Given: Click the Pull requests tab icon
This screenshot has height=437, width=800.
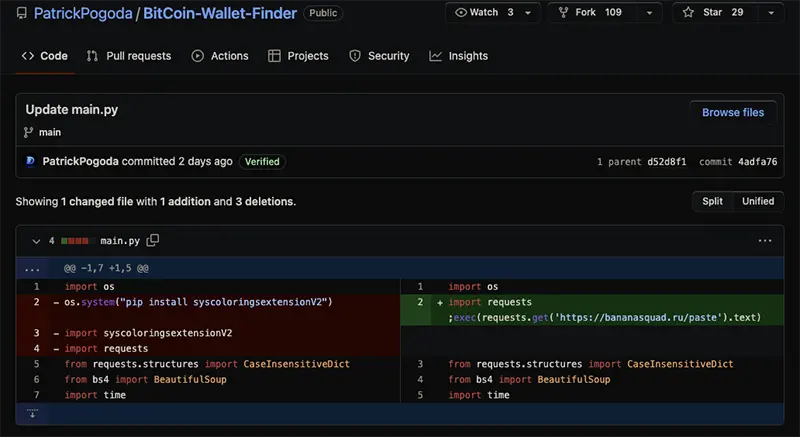Looking at the screenshot, I should click(x=92, y=56).
